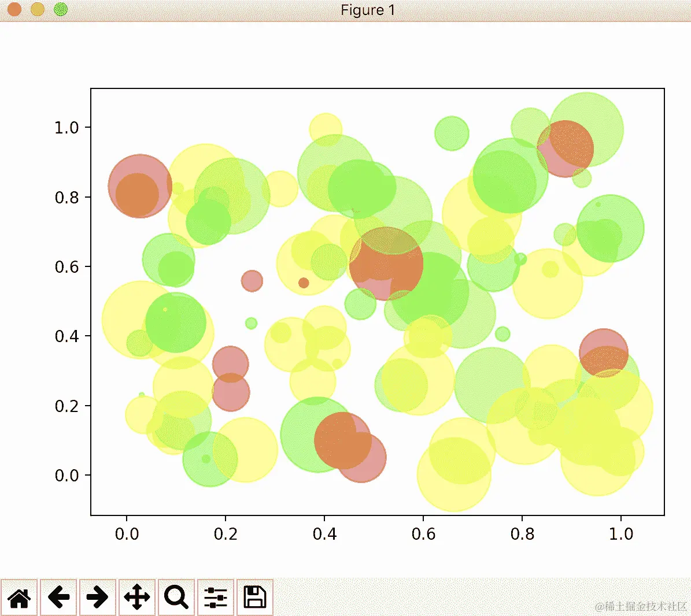Go forward to next view arrow
This screenshot has width=691, height=616.
pyautogui.click(x=97, y=597)
